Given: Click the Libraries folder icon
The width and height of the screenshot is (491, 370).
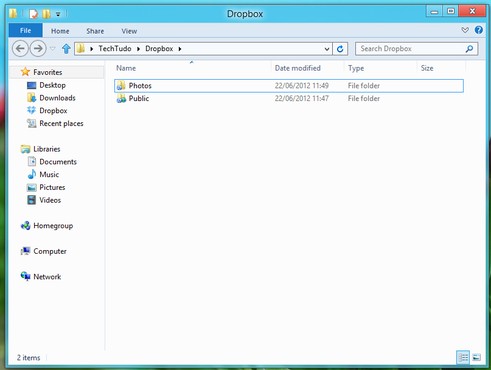Looking at the screenshot, I should click(25, 149).
